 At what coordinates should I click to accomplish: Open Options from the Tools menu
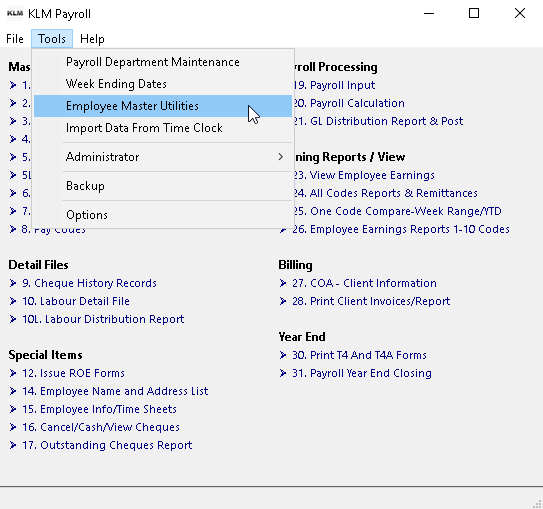(163, 215)
